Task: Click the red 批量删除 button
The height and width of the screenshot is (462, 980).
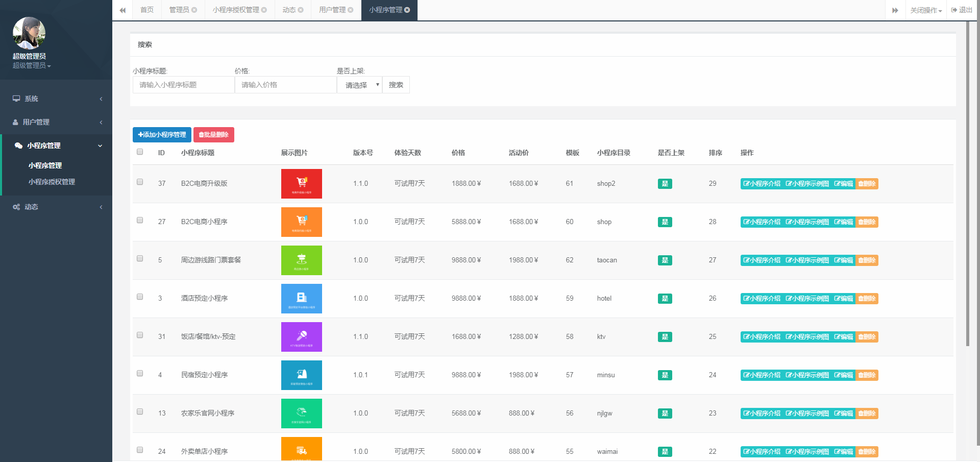Action: point(213,135)
